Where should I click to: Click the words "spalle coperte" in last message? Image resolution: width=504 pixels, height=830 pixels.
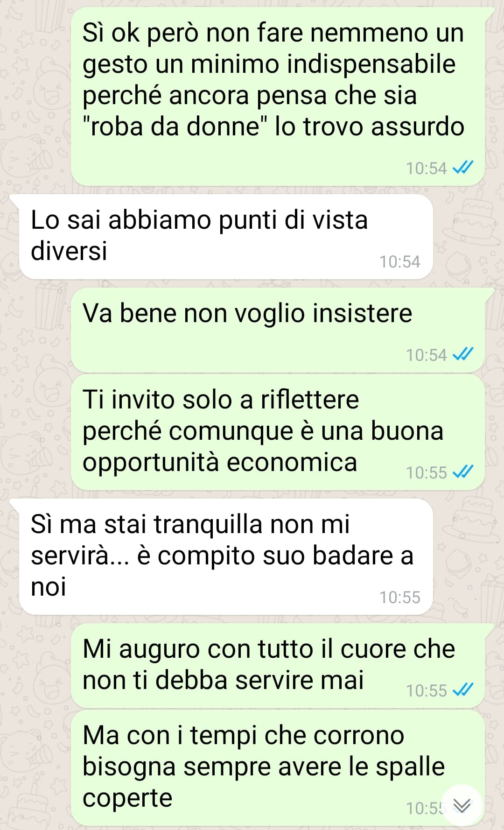click(x=264, y=782)
